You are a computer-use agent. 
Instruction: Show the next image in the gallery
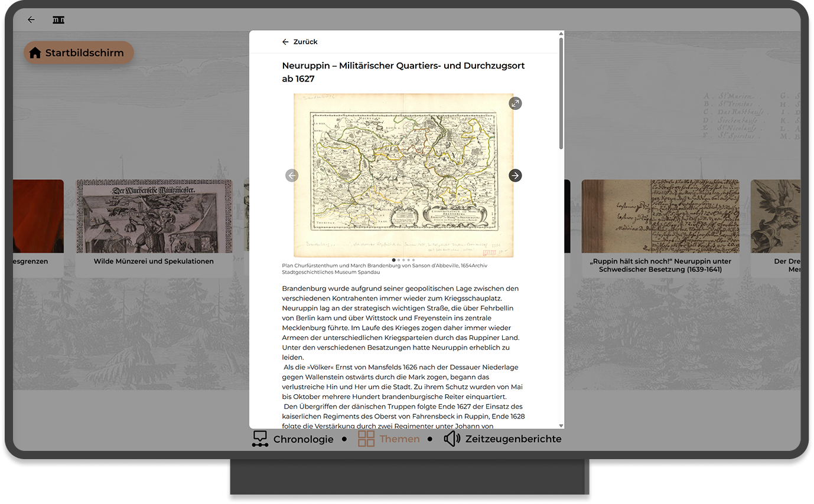(515, 175)
